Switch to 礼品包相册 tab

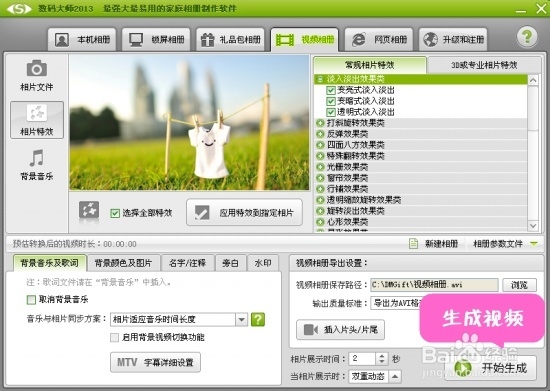[x=230, y=39]
